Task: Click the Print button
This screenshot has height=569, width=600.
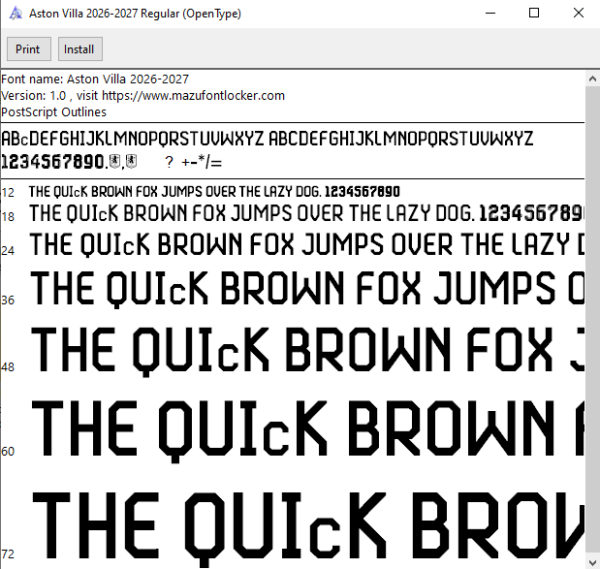Action: 29,49
